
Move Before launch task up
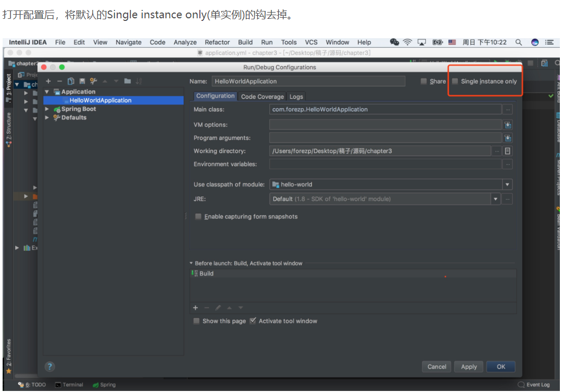(x=229, y=308)
